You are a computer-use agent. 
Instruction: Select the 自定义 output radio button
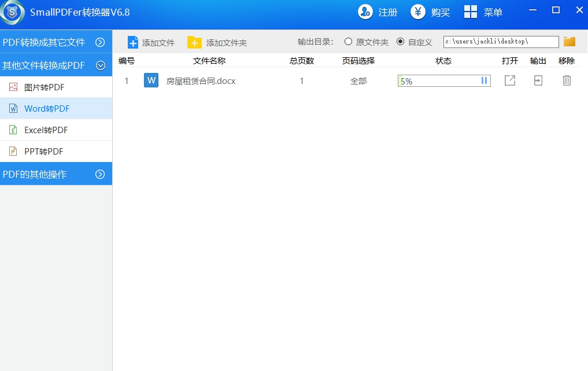point(400,41)
